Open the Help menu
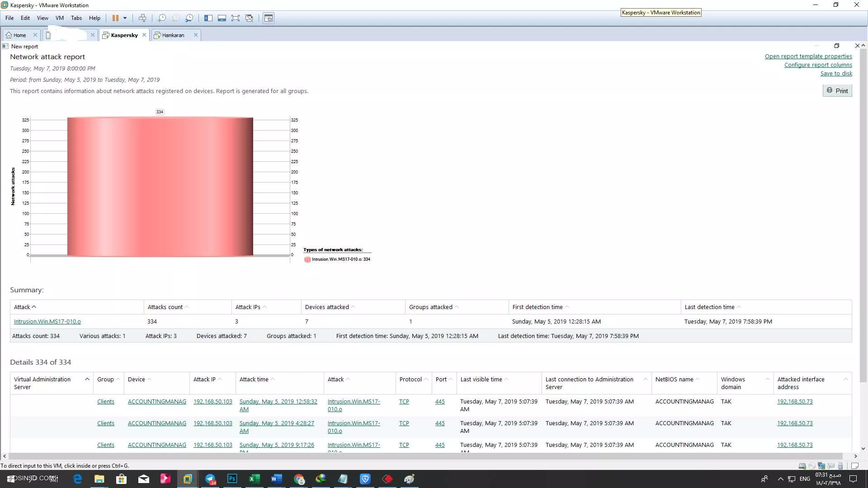 (x=94, y=18)
